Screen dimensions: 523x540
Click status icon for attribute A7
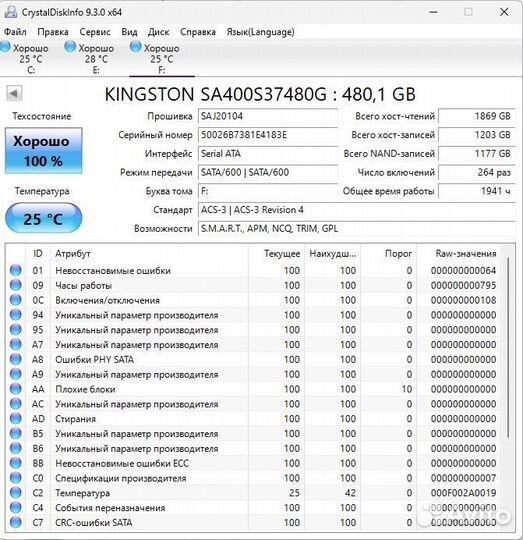(15, 344)
